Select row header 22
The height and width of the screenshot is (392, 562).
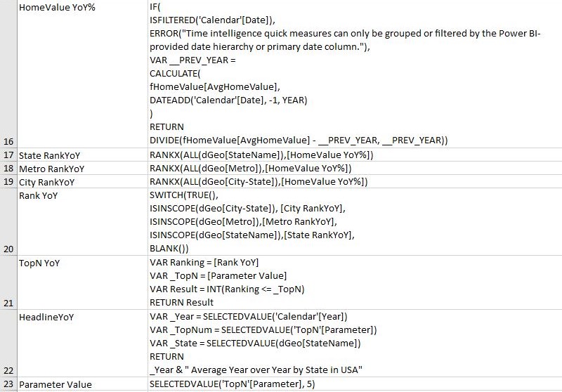[x=8, y=343]
